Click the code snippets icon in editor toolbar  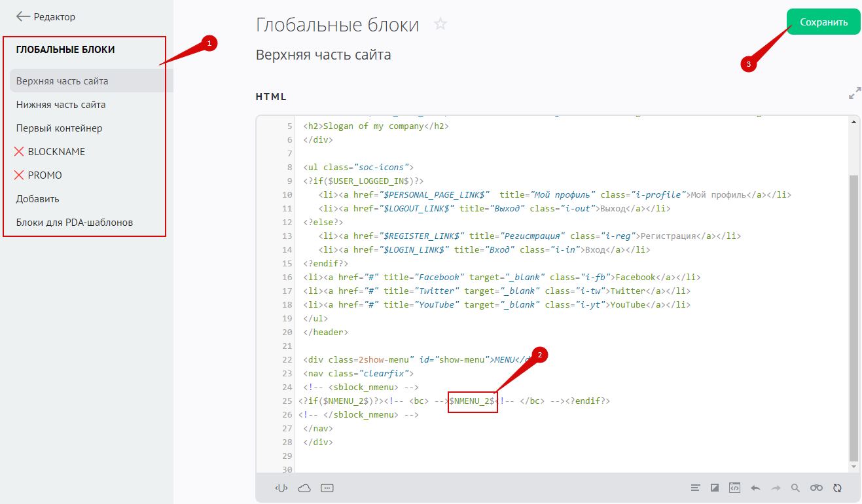pyautogui.click(x=281, y=488)
